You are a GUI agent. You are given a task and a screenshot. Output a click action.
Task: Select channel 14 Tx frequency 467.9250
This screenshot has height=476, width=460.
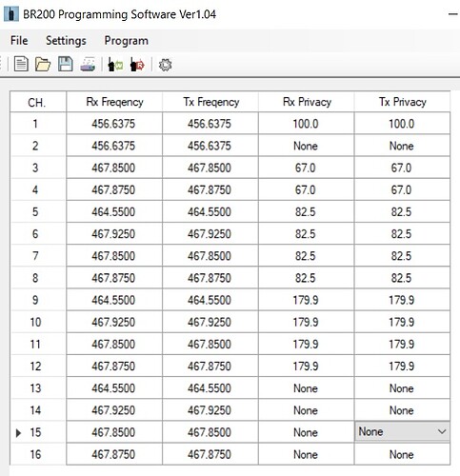210,410
